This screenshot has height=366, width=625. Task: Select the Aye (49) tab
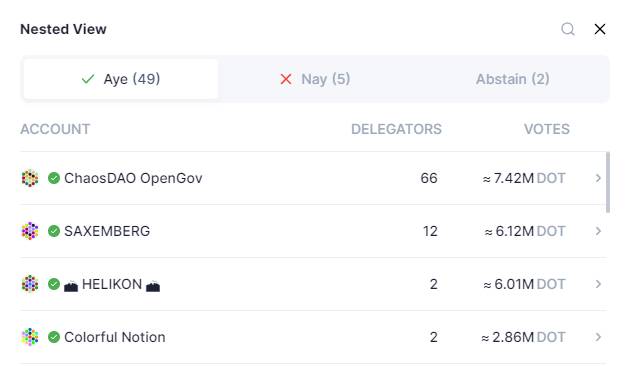coord(121,79)
